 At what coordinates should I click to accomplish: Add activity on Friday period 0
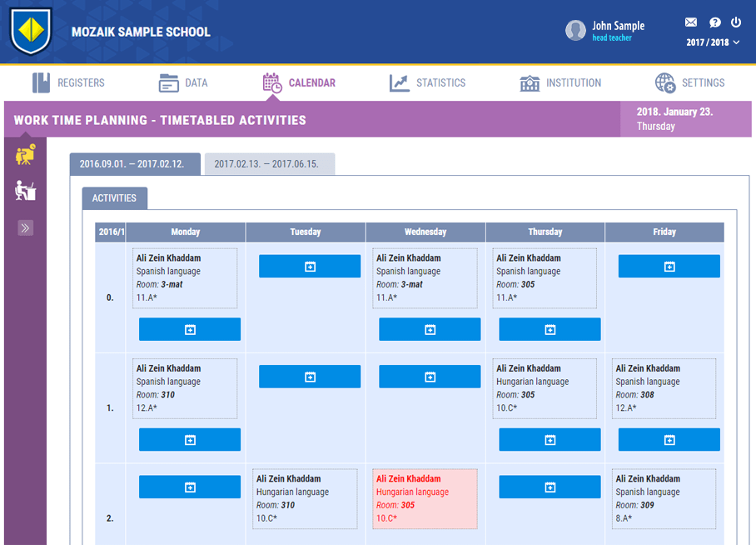(x=669, y=267)
